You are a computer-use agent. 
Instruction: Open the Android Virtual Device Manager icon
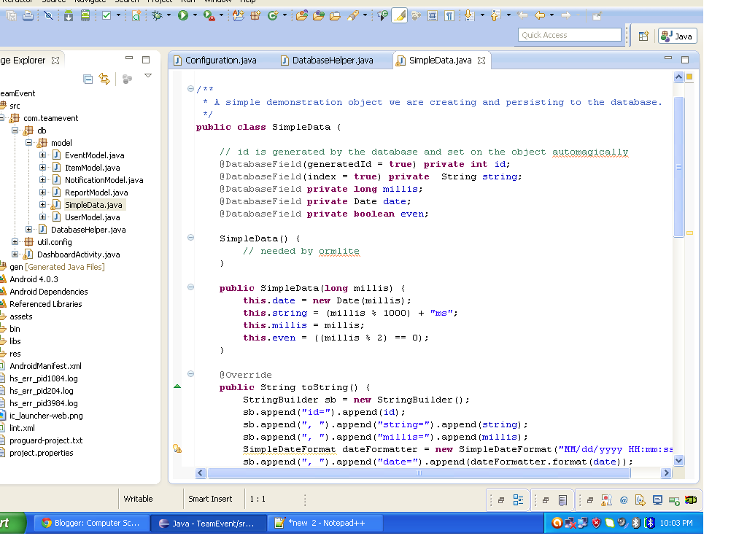click(85, 16)
